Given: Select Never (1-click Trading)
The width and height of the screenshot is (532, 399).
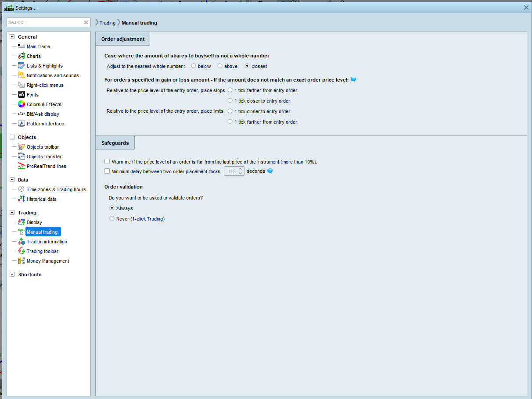Looking at the screenshot, I should point(112,218).
